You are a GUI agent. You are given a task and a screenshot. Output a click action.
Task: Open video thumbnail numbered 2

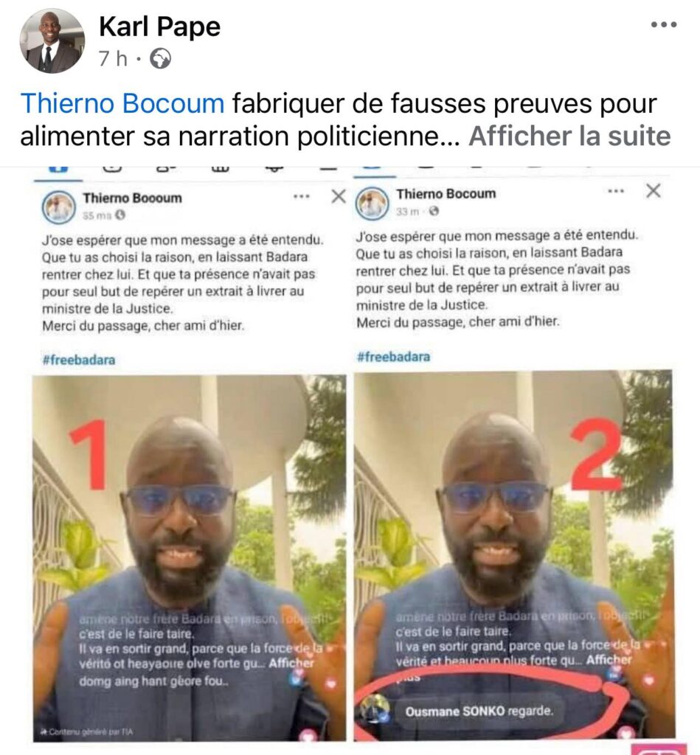513,555
